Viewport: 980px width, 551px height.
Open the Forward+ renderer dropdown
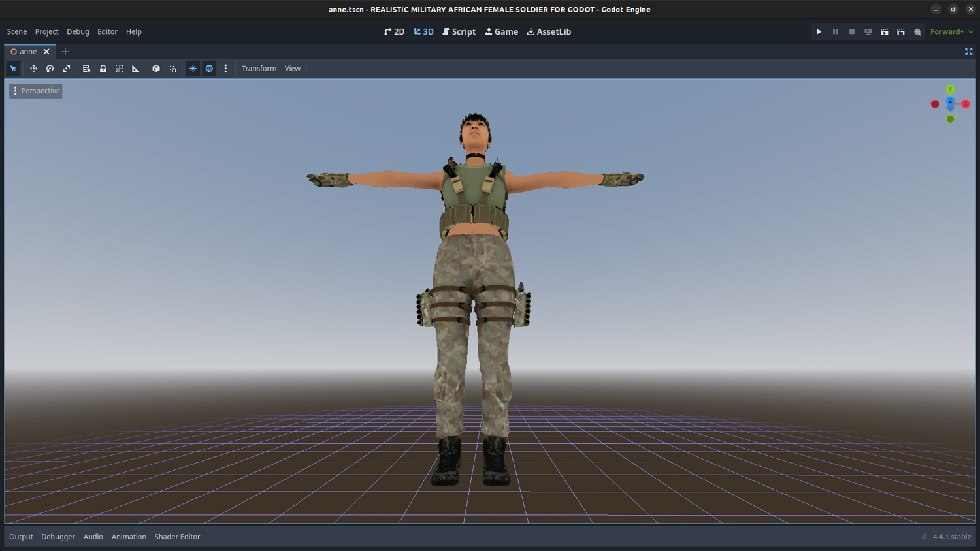pos(951,31)
